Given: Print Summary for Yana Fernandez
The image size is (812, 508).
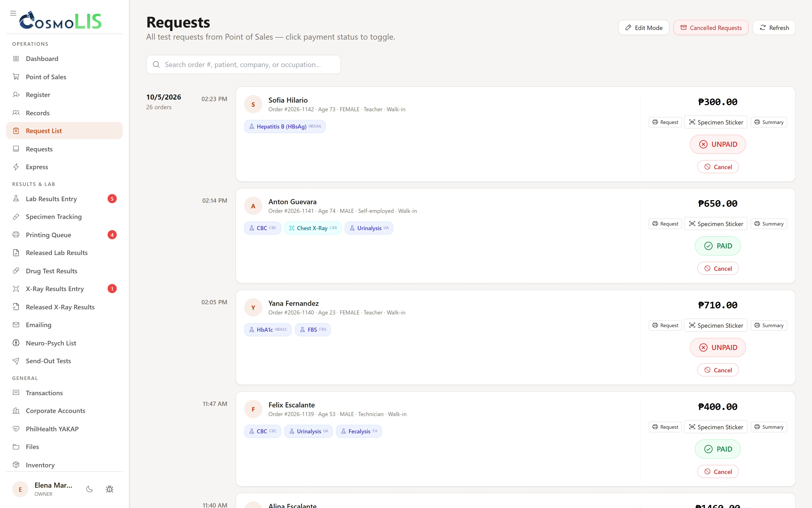Looking at the screenshot, I should (769, 325).
